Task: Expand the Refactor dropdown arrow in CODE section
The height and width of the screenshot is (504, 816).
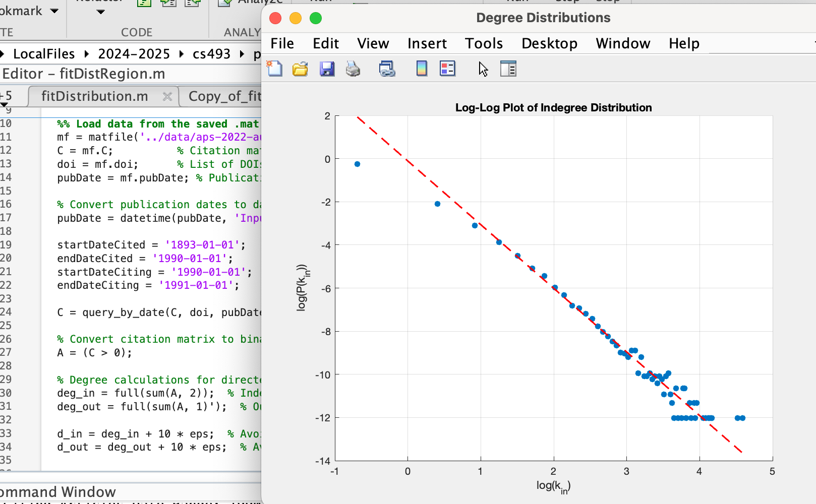Action: tap(101, 12)
